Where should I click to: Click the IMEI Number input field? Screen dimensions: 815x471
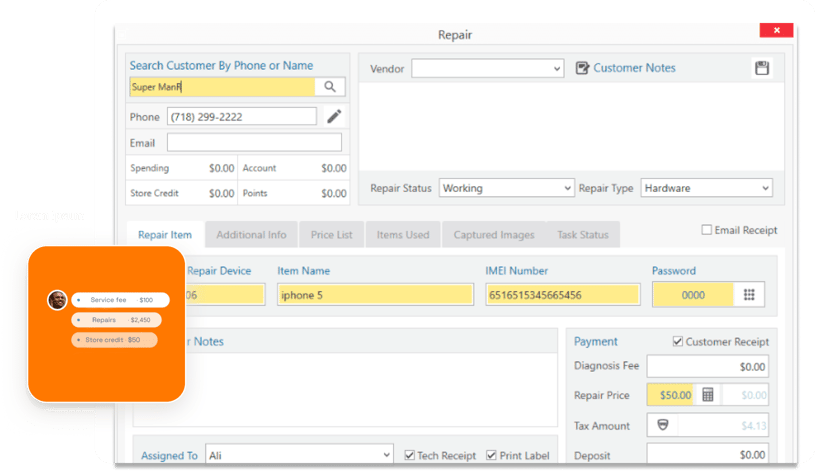562,295
